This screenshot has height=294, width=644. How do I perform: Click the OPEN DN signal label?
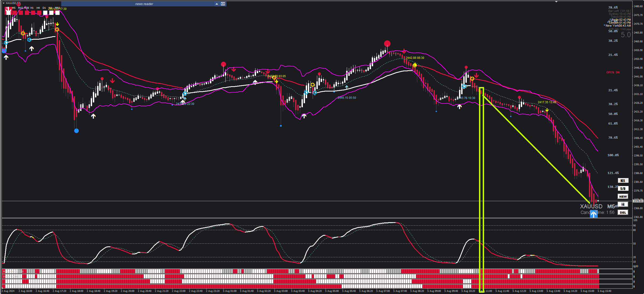(613, 72)
